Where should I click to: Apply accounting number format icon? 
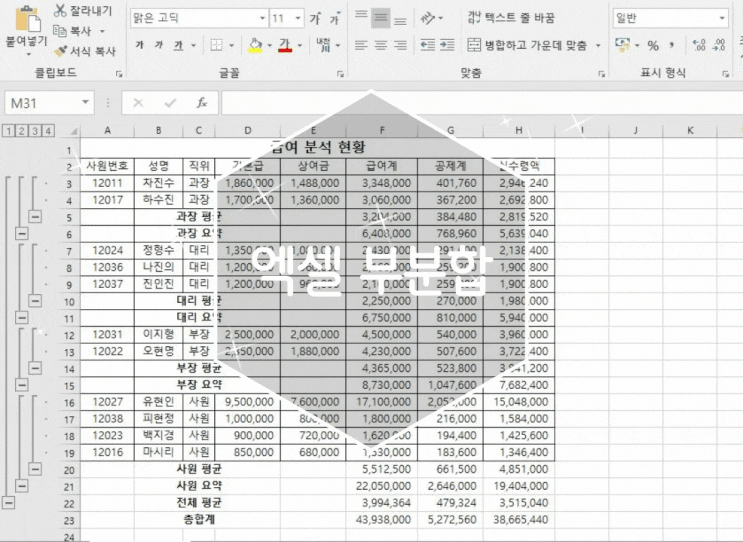[x=622, y=45]
